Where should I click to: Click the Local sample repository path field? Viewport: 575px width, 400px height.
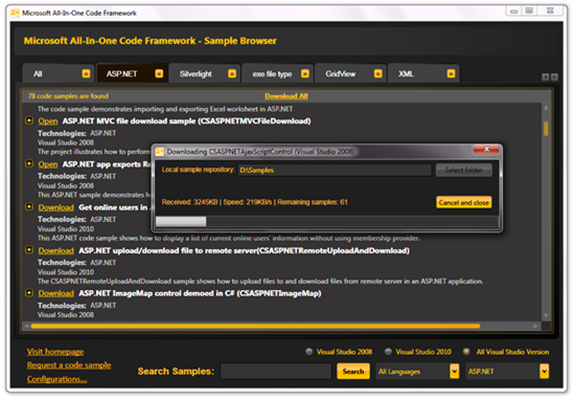(334, 170)
